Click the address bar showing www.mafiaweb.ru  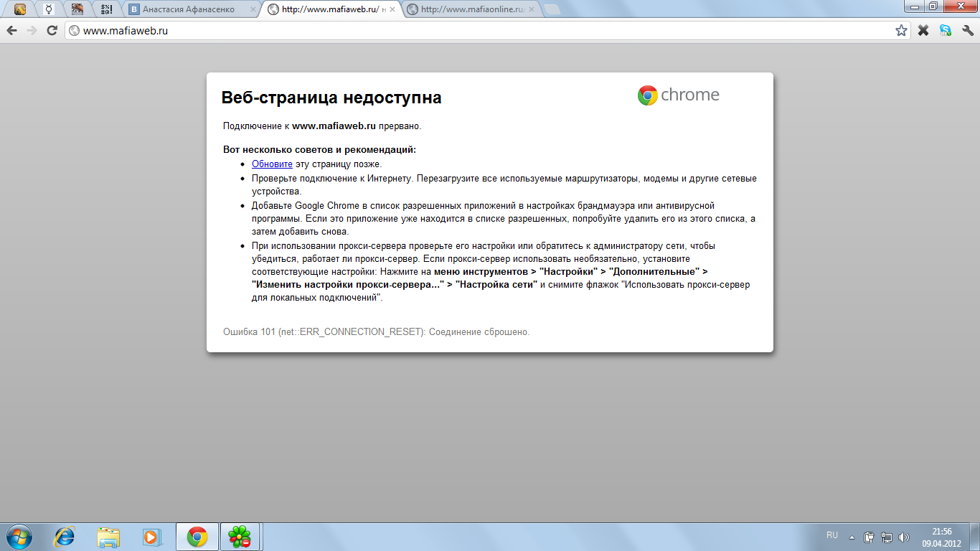[x=488, y=31]
